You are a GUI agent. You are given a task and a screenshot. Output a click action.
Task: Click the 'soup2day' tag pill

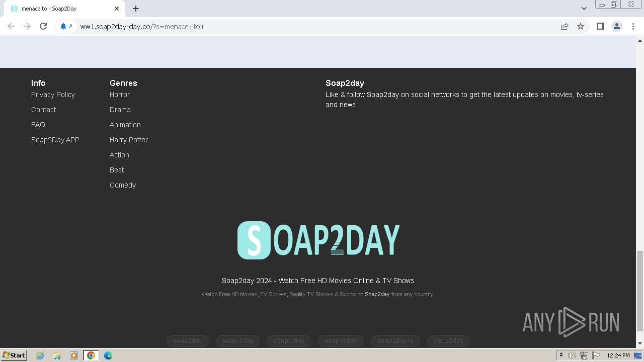pyautogui.click(x=448, y=341)
